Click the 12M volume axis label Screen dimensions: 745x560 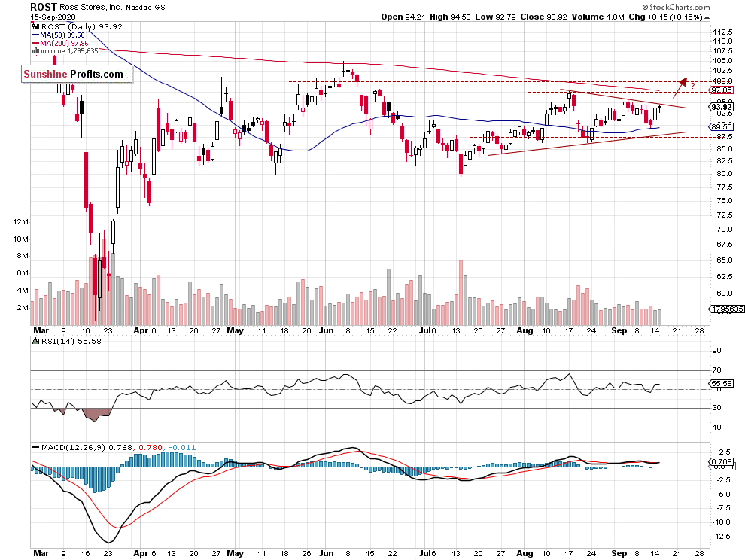pyautogui.click(x=21, y=222)
